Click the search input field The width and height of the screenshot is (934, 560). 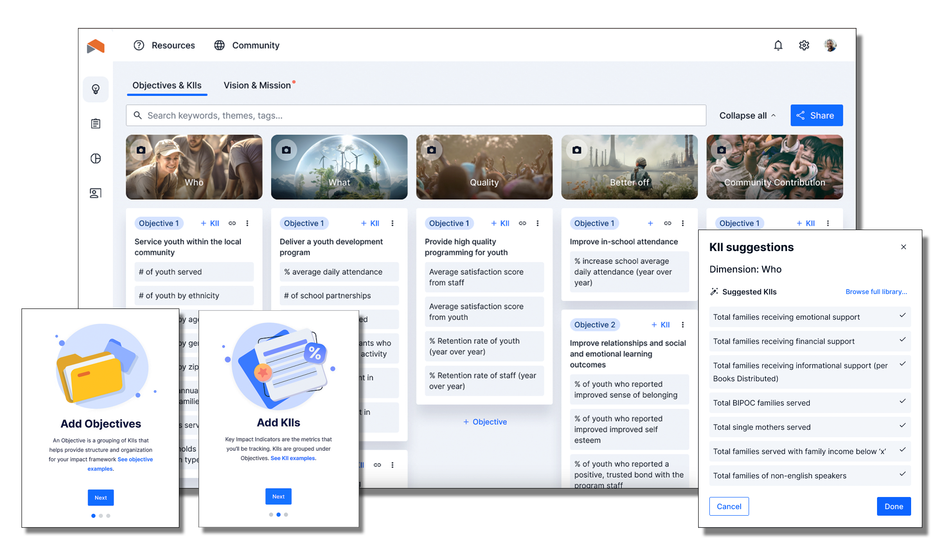pos(416,115)
